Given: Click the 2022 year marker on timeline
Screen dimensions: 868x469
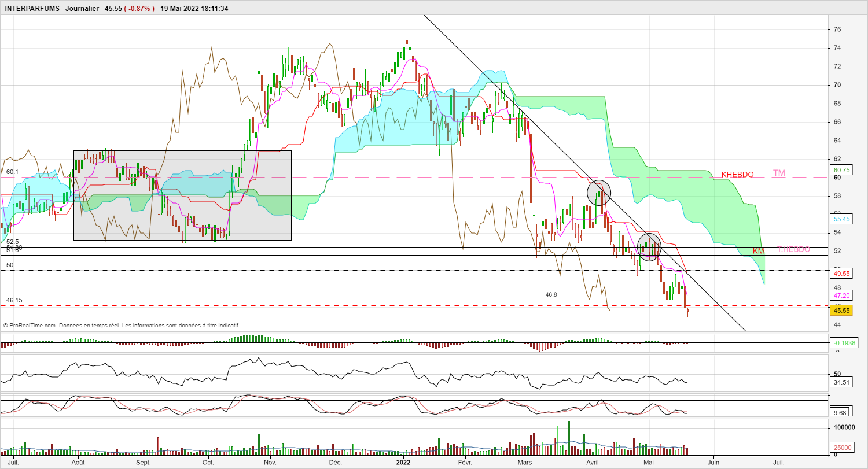Looking at the screenshot, I should tap(403, 463).
